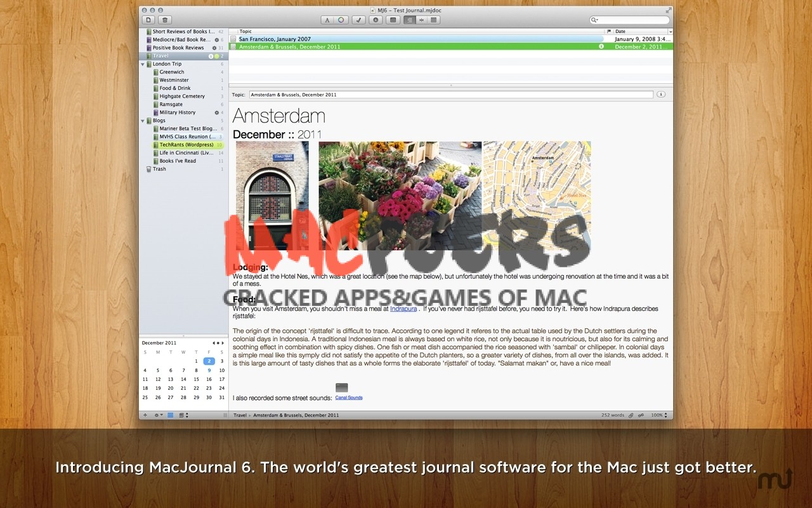Click the info badge on the Amsterdam entry row
The image size is (812, 508).
click(x=601, y=46)
